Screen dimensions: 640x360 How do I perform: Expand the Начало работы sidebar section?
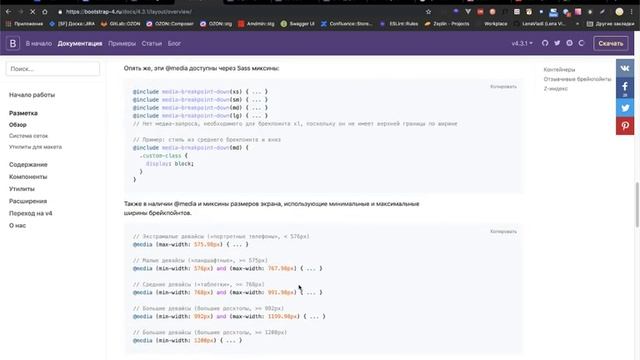[32, 95]
